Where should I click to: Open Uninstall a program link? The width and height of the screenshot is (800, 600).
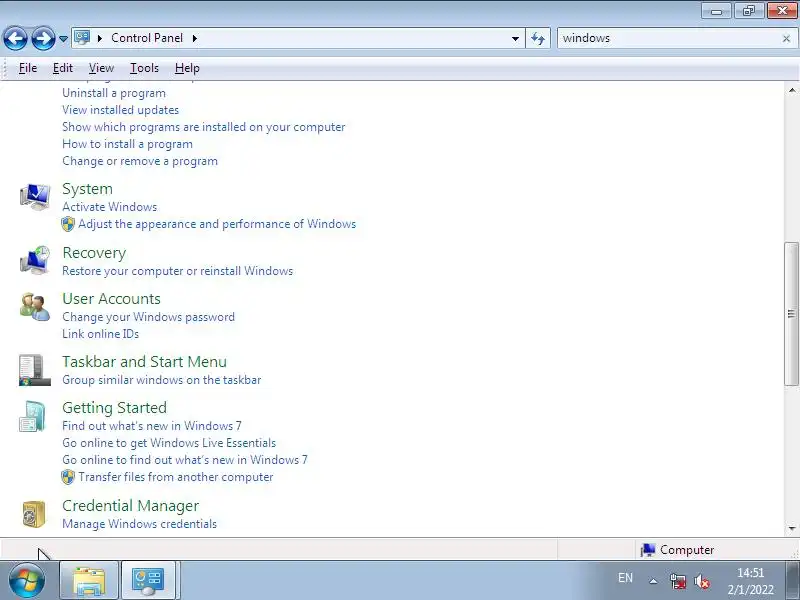114,93
